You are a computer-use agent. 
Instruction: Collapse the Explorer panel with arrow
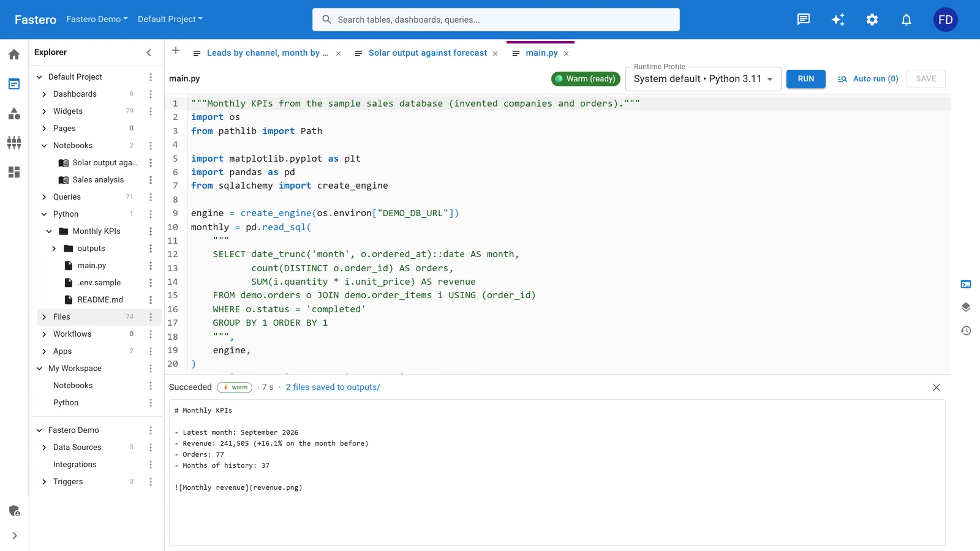149,53
